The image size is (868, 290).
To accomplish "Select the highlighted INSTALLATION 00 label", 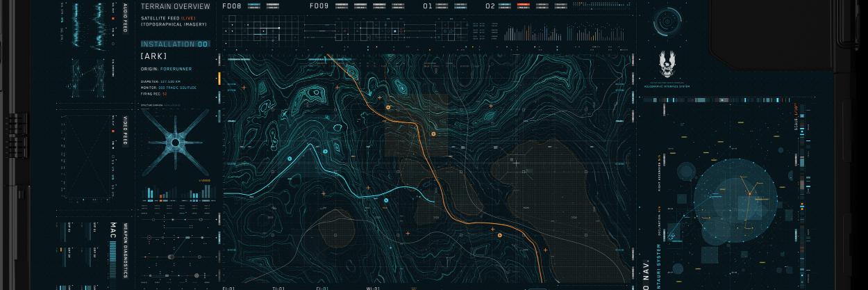I will pyautogui.click(x=174, y=44).
